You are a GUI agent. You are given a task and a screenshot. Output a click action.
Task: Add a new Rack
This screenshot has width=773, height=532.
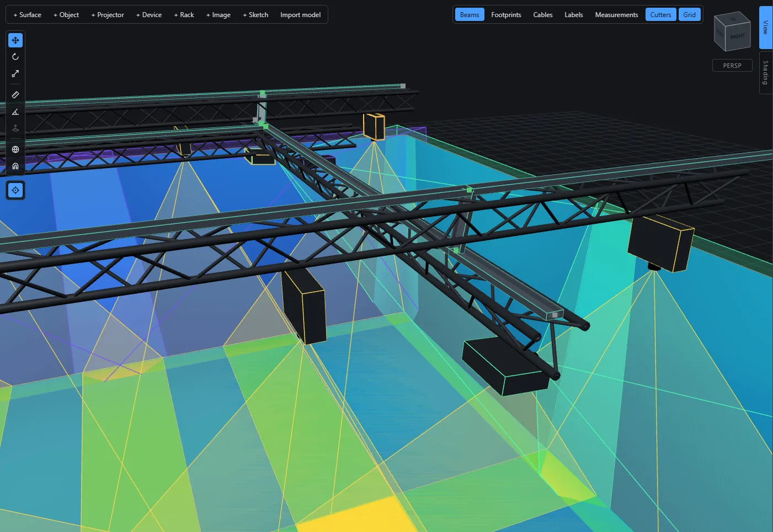coord(184,15)
